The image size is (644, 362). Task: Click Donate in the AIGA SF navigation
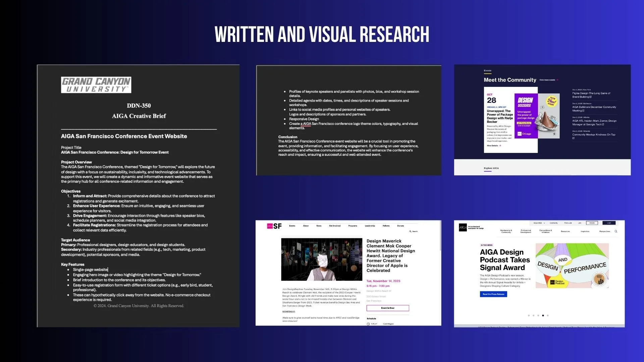(x=400, y=226)
